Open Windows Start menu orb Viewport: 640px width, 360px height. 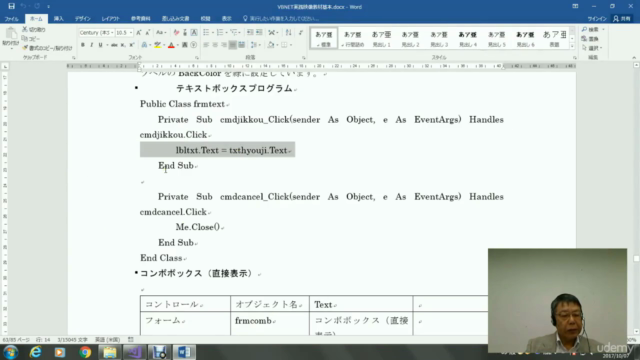[x=11, y=352]
